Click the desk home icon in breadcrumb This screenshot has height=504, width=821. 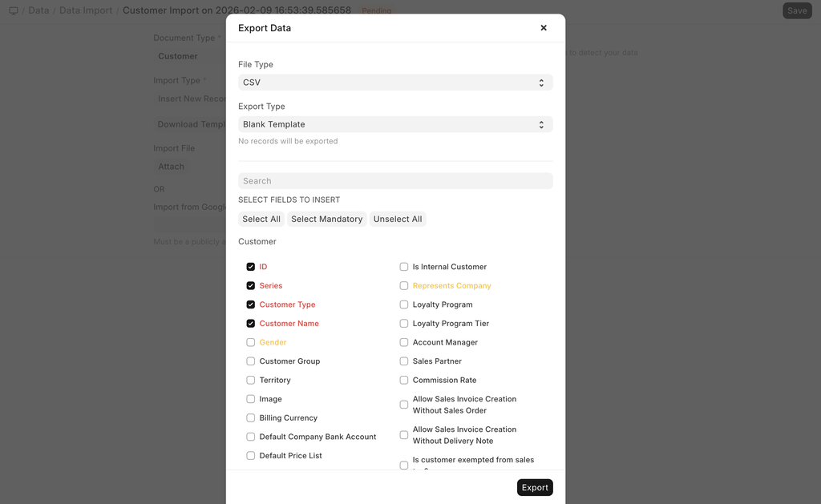(14, 11)
